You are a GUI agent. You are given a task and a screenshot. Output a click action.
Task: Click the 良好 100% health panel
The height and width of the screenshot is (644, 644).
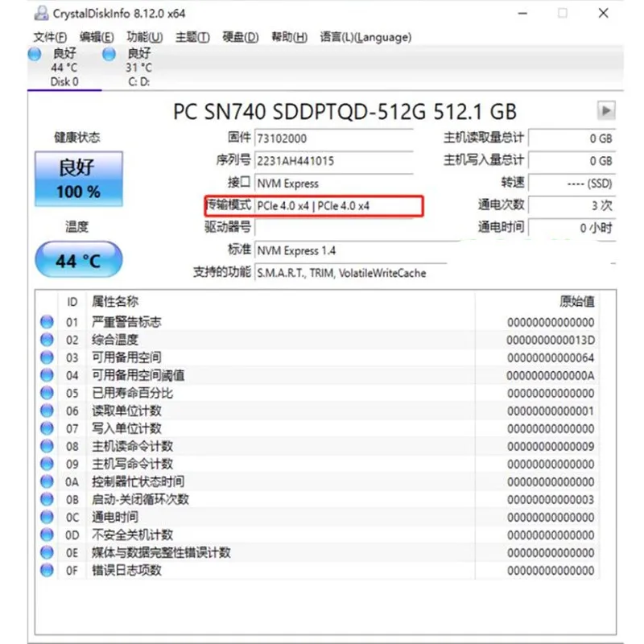pyautogui.click(x=78, y=179)
